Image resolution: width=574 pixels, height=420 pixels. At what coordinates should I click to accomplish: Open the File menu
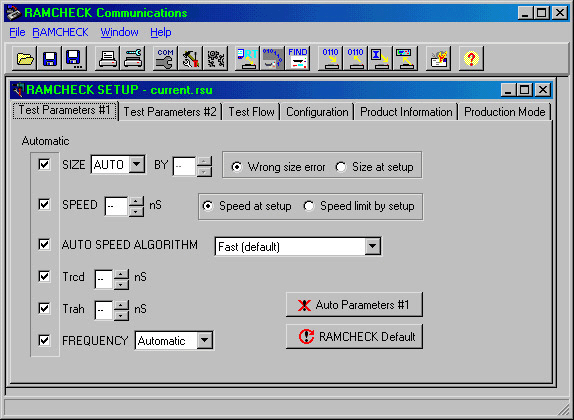pyautogui.click(x=17, y=32)
